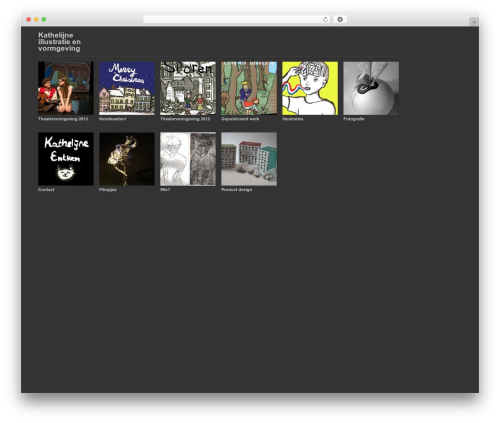The width and height of the screenshot is (500, 423).
Task: Open the Kathelijne Entken cat thumbnail
Action: [66, 159]
